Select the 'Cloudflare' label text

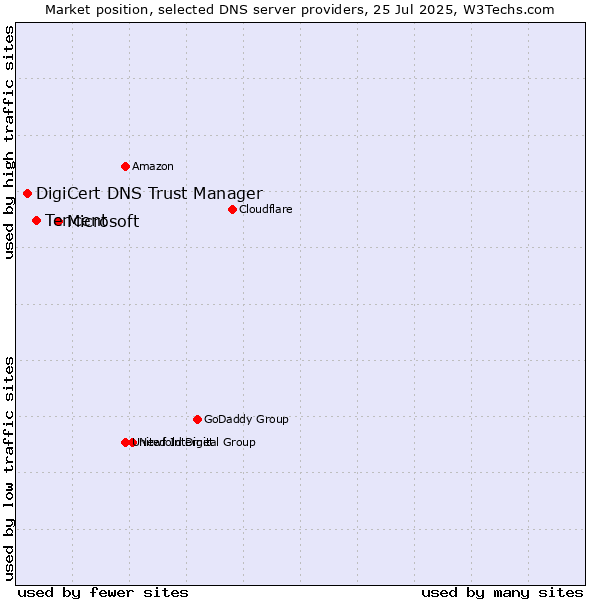click(x=266, y=209)
